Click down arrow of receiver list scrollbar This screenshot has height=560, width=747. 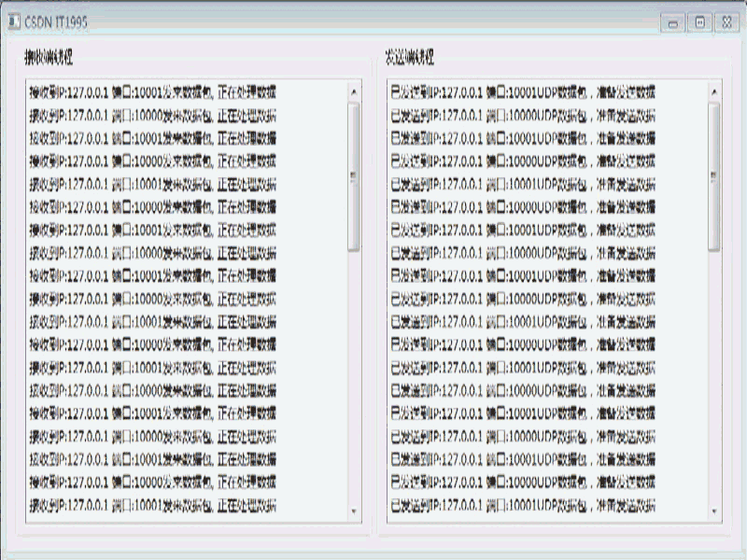[354, 511]
